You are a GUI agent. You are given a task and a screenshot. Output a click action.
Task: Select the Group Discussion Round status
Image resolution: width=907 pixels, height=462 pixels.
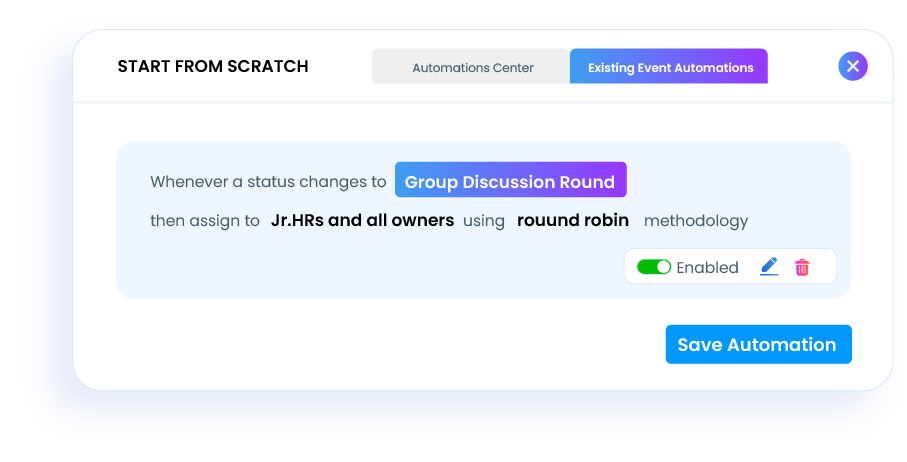511,180
